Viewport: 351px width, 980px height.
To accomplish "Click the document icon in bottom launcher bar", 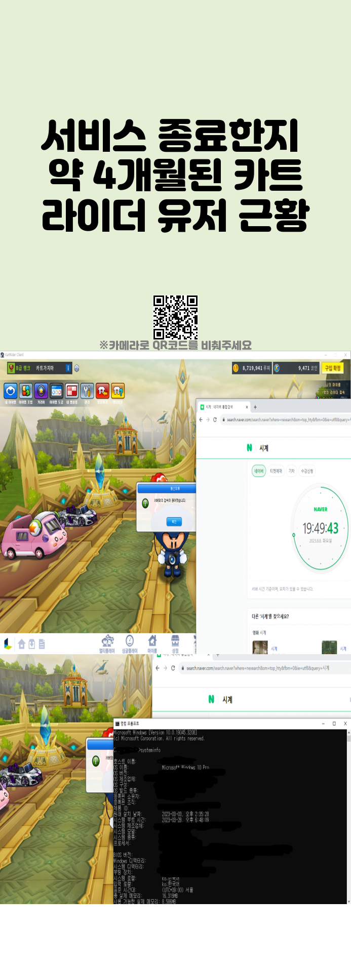I will (42, 644).
